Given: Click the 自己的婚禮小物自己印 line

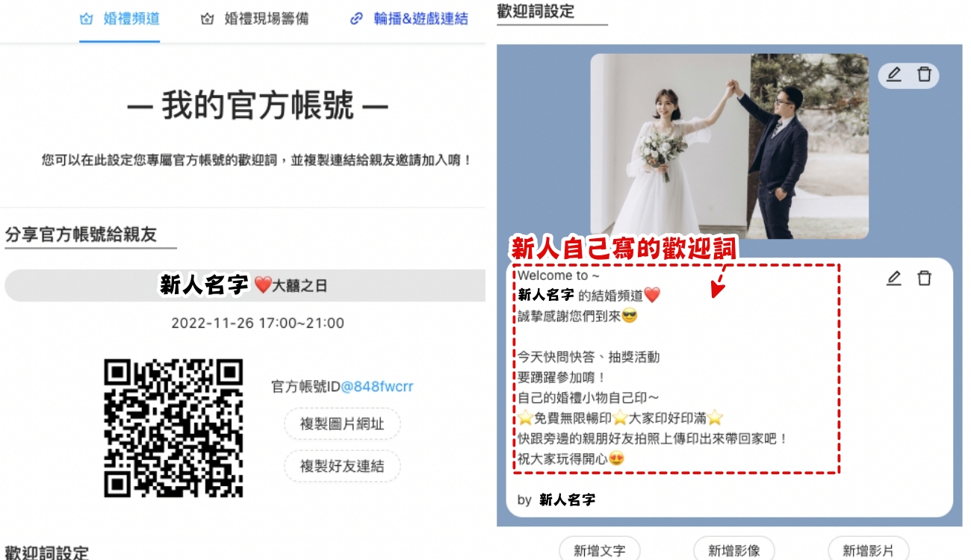Looking at the screenshot, I should point(589,398).
